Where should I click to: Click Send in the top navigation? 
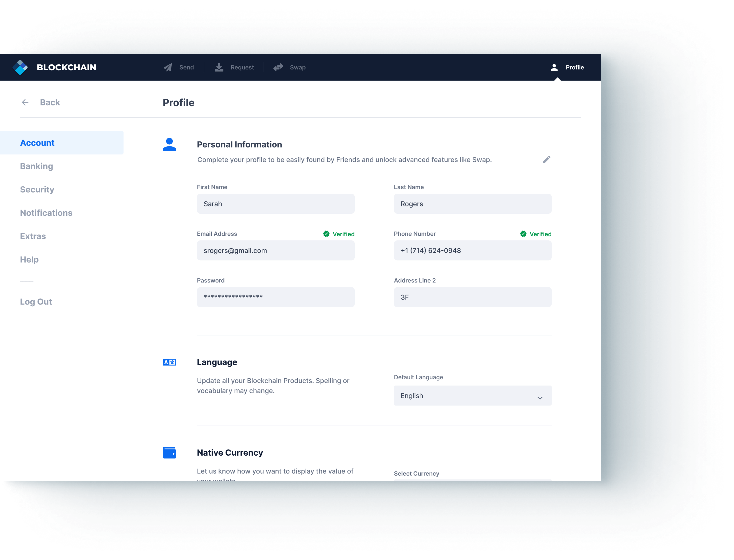click(187, 67)
